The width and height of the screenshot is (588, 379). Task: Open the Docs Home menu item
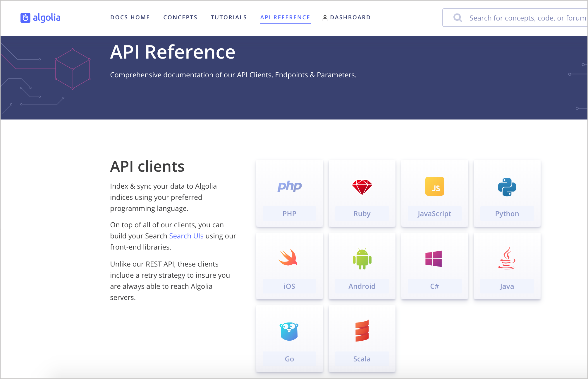[130, 18]
